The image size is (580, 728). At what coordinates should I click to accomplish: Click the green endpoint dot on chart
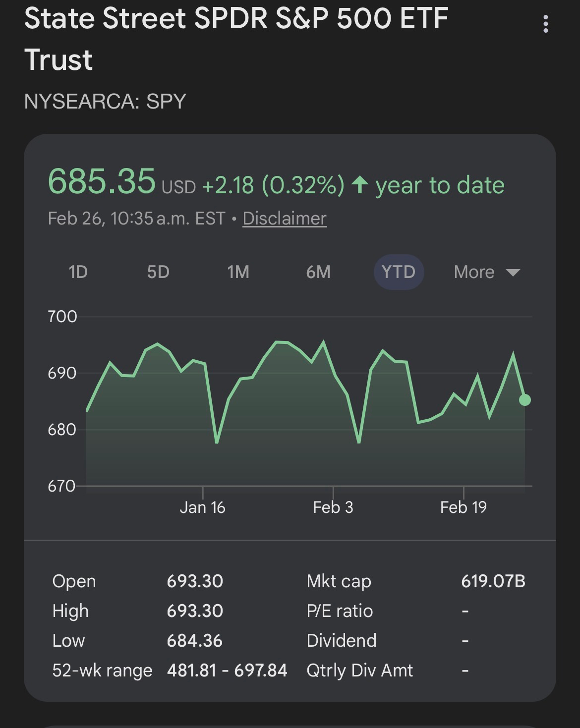pos(525,400)
